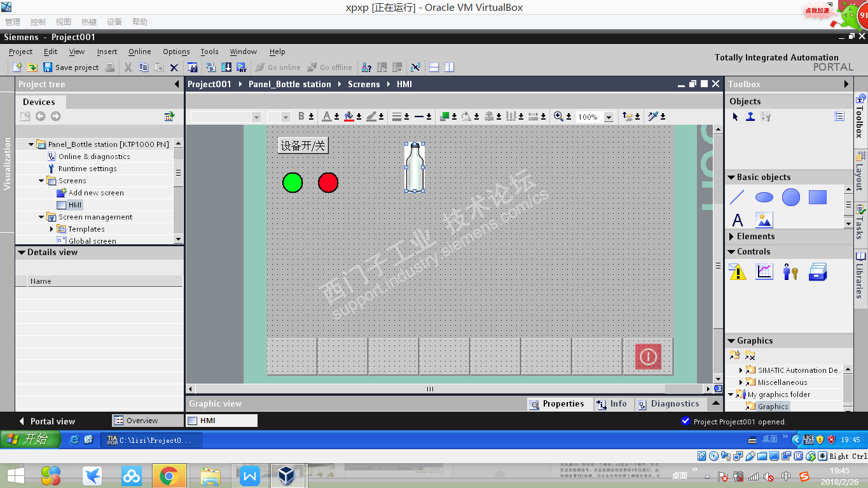The image size is (868, 488).
Task: Click the fill background color bucket icon
Action: point(348,116)
